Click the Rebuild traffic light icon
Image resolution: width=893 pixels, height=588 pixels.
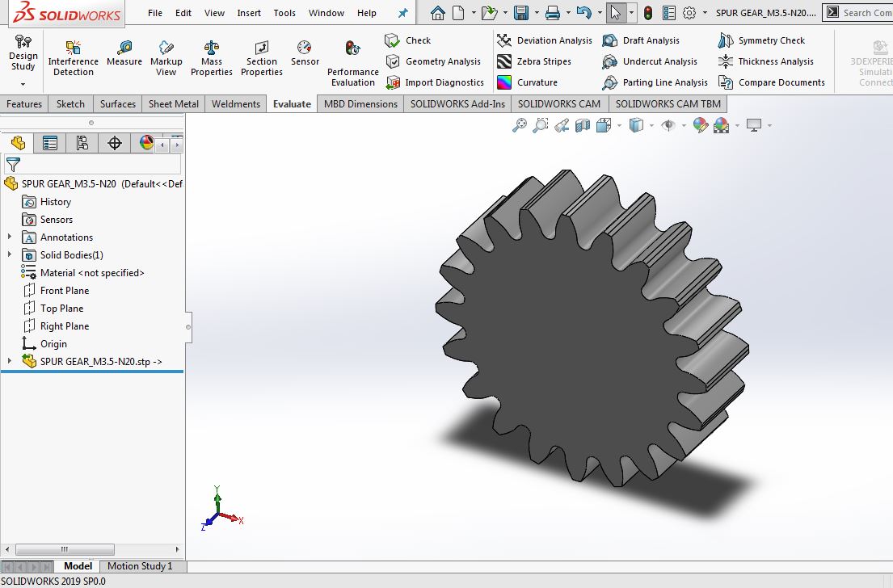[648, 13]
